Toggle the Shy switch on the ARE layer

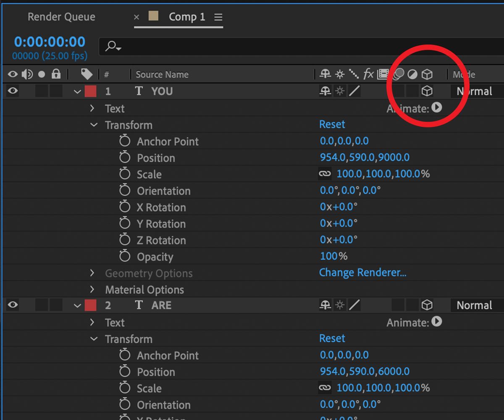tap(324, 305)
